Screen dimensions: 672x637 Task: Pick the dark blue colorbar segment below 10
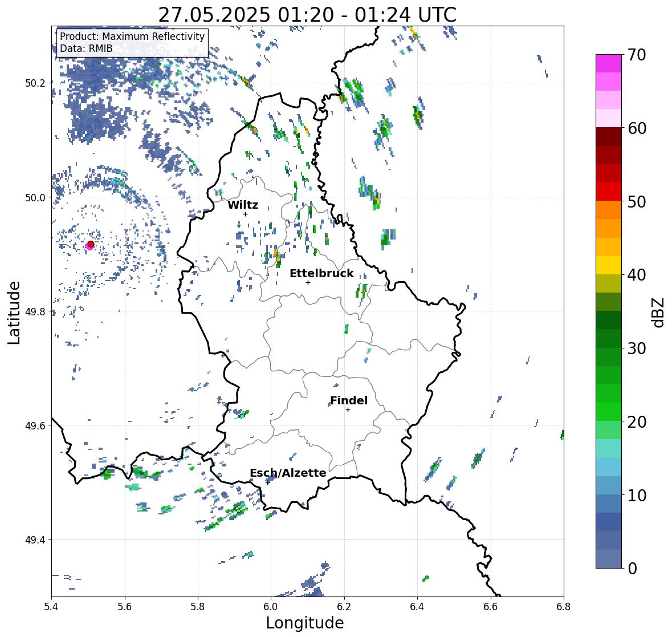click(x=609, y=522)
